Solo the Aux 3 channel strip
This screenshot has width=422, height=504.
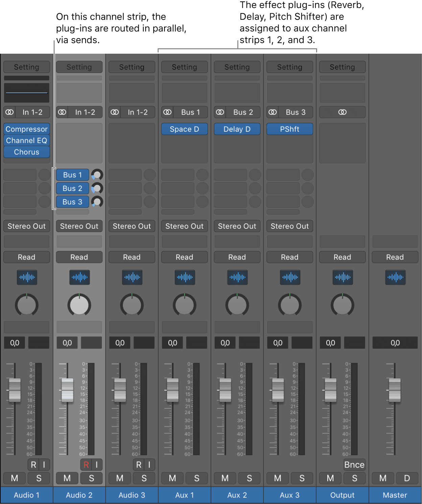(x=302, y=478)
